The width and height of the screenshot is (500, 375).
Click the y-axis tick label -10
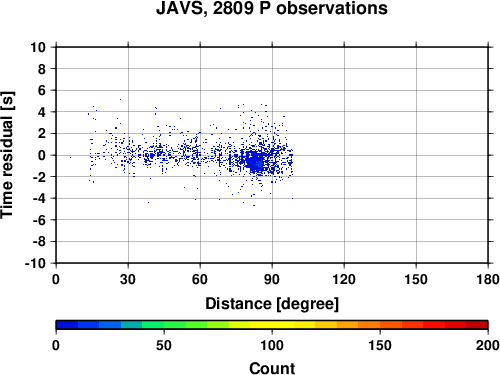point(35,263)
